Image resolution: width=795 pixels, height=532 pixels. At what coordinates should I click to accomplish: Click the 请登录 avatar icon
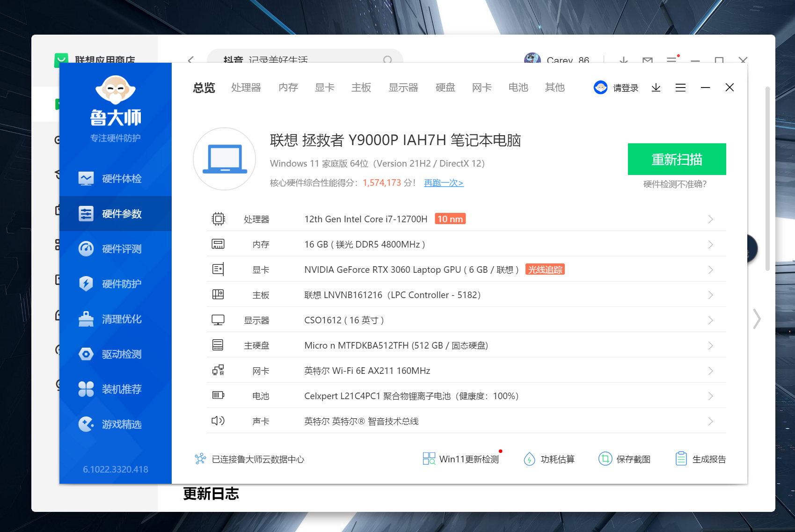point(600,87)
